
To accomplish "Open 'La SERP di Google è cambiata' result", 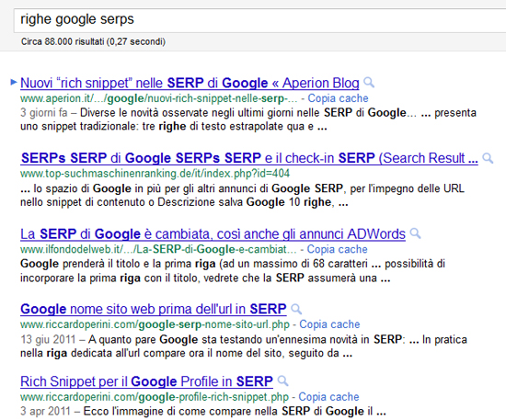I will [213, 234].
